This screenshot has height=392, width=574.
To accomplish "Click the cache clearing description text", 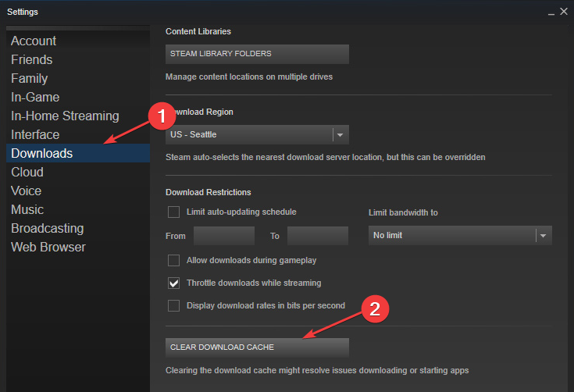I will coord(317,370).
